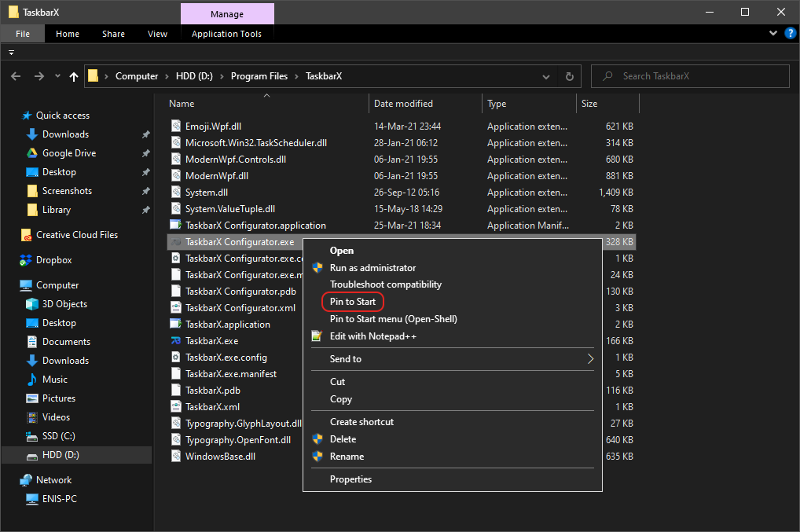Select Pin to Start from context menu

click(x=353, y=302)
